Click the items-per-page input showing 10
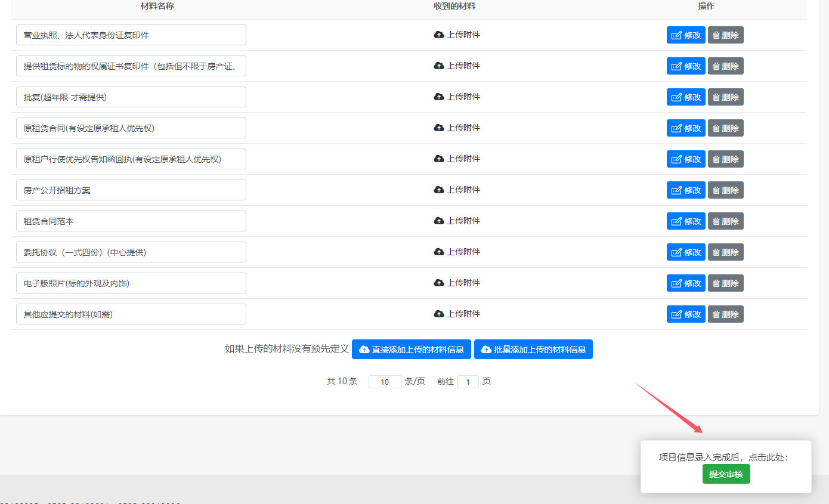Screen dimensions: 829x504 click(385, 382)
